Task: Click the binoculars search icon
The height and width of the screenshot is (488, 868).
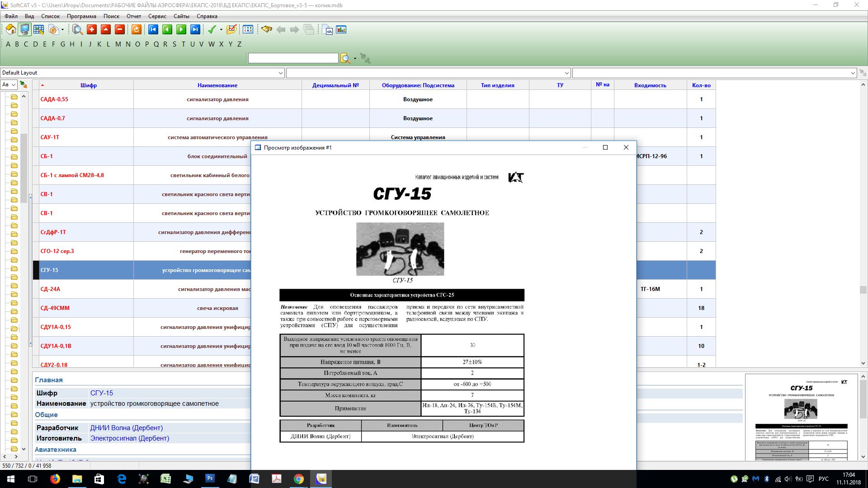Action: point(267,30)
